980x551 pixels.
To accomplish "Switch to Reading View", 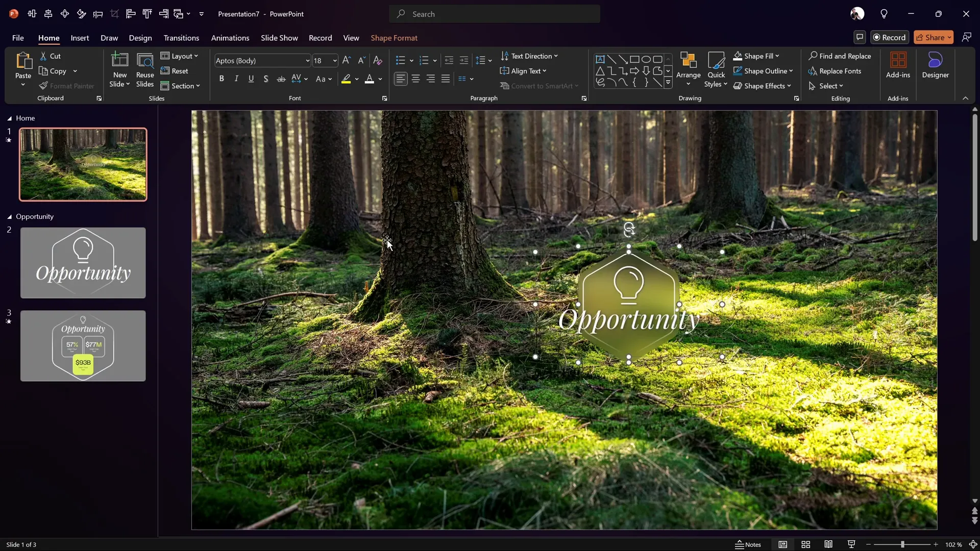I will [828, 544].
